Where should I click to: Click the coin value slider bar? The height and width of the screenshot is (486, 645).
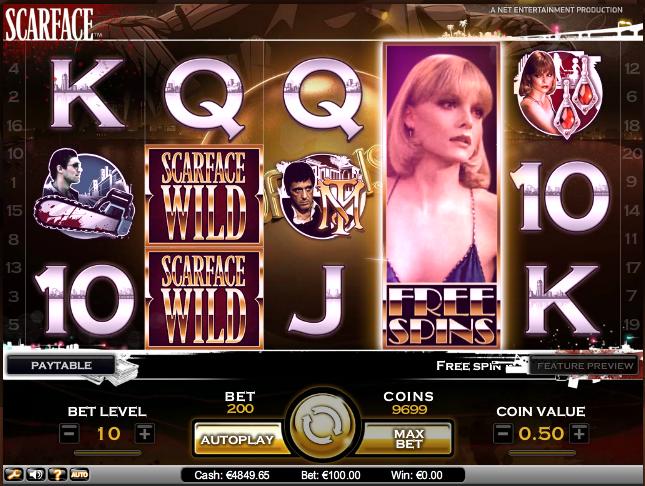(x=542, y=453)
